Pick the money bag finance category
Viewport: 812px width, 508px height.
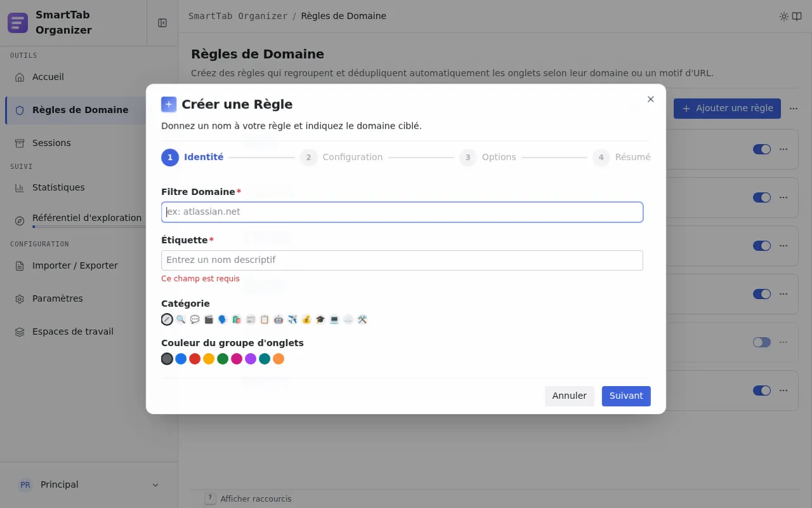click(306, 319)
